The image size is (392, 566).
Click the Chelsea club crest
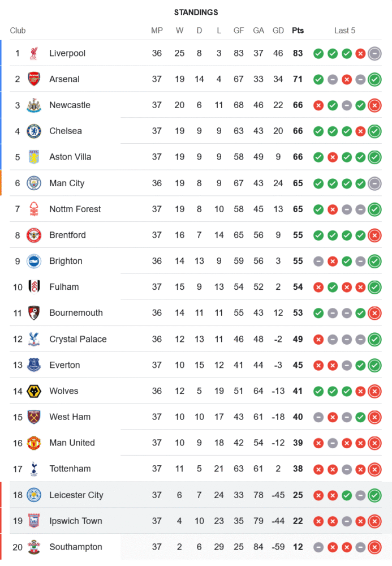34,131
